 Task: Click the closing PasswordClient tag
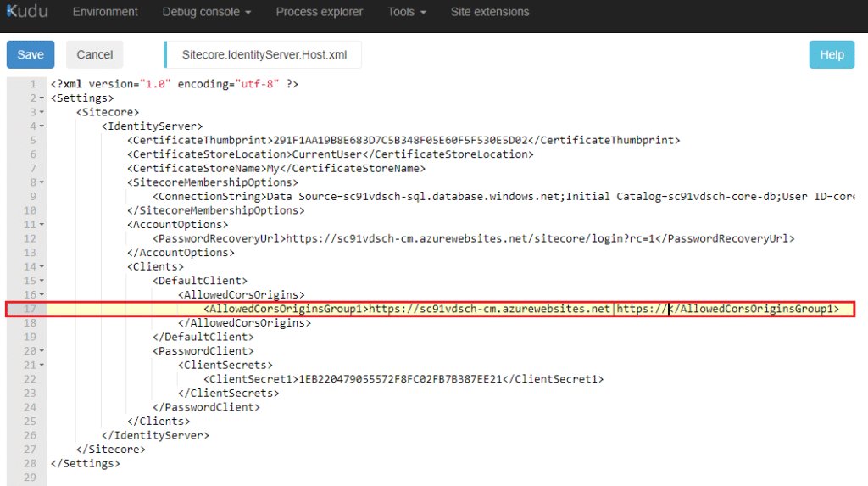click(207, 407)
